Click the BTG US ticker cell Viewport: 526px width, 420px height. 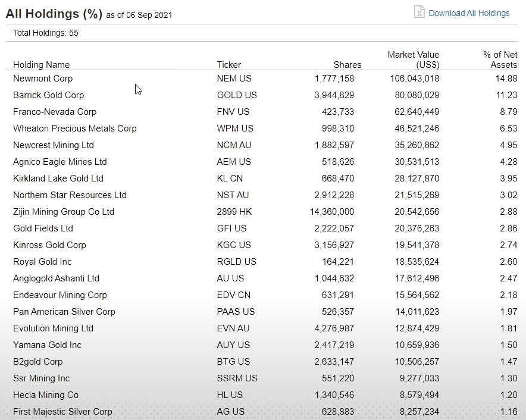pos(233,362)
